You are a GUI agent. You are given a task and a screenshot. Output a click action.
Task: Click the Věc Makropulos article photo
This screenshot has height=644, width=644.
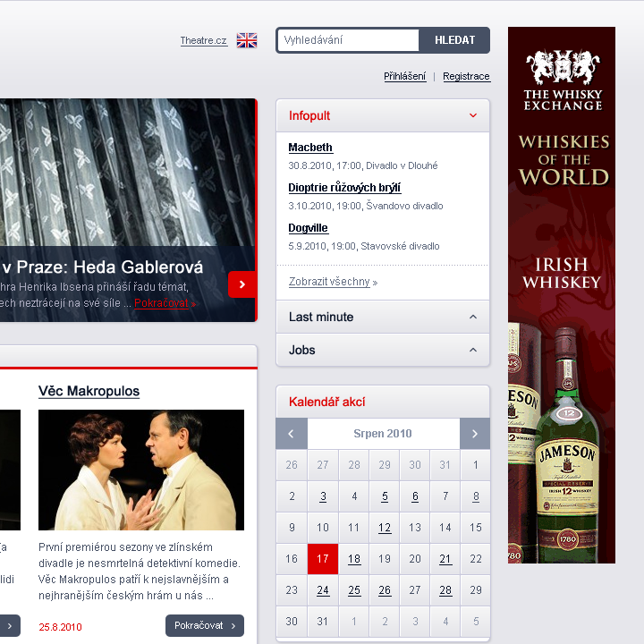click(x=141, y=470)
